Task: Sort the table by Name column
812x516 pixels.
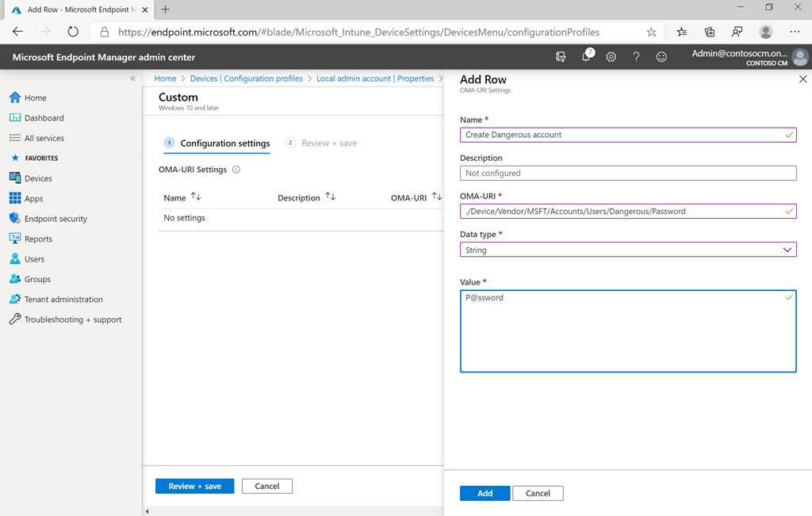Action: pos(196,197)
